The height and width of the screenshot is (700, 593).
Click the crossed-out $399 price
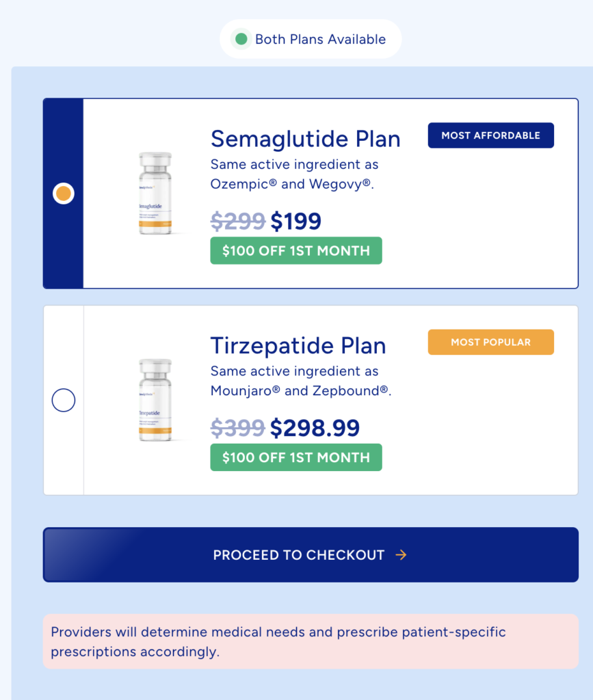pyautogui.click(x=237, y=428)
